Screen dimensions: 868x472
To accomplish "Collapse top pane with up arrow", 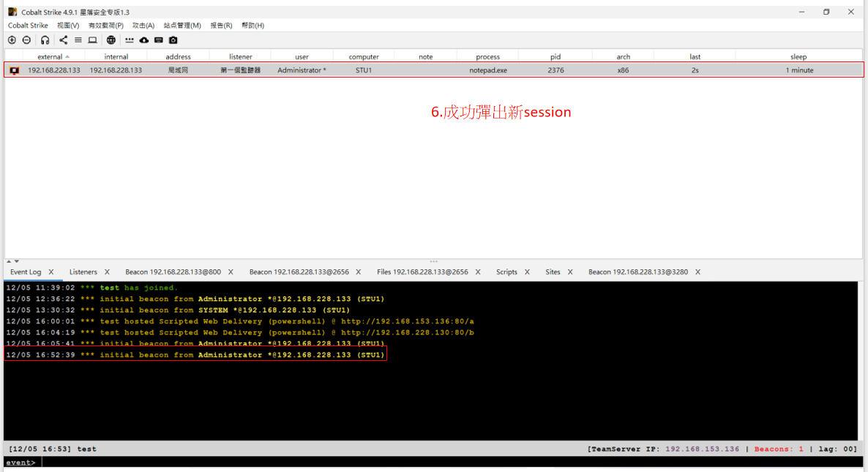I will (9, 261).
